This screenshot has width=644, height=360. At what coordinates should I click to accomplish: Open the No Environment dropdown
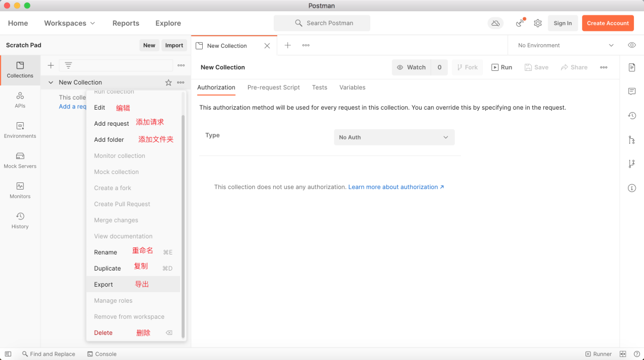pyautogui.click(x=565, y=45)
